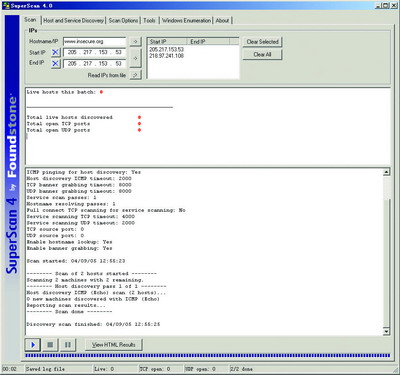The image size is (400, 375).
Task: Open the About tab
Action: 222,21
